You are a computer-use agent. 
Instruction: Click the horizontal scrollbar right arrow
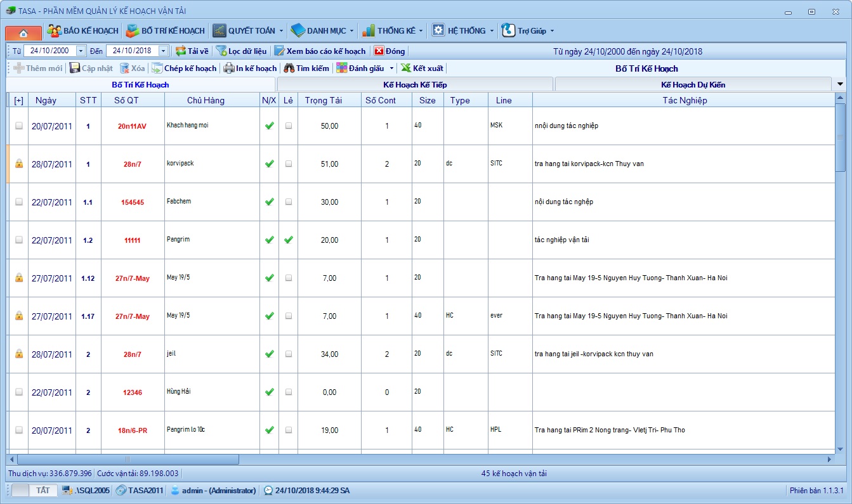[829, 459]
